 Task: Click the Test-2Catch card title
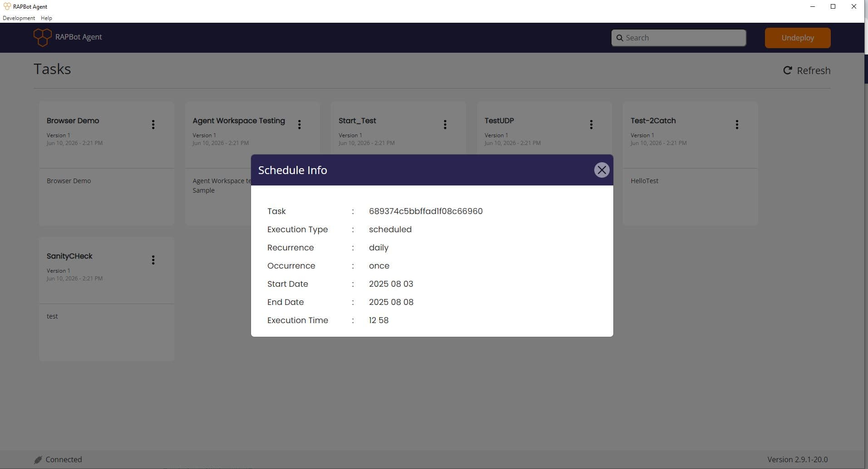coord(653,120)
